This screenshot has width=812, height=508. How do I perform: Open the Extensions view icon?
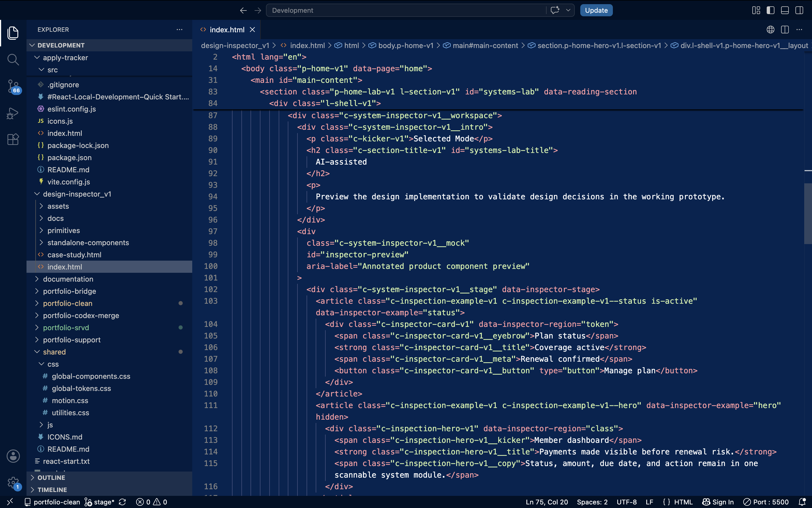[x=13, y=139]
